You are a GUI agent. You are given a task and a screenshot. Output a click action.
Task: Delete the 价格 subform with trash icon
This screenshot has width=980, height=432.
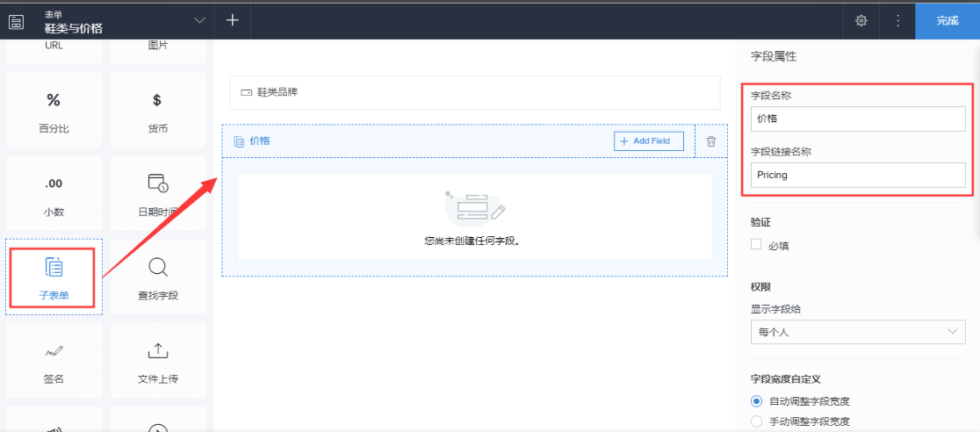click(711, 141)
